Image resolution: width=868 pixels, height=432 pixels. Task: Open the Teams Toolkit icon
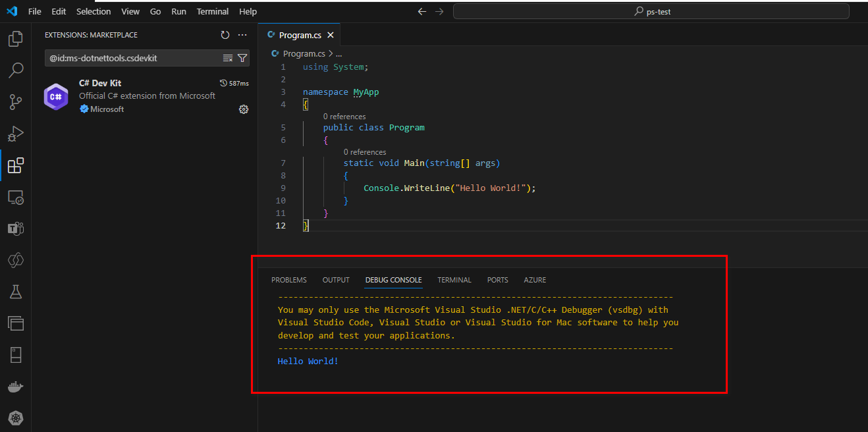tap(15, 229)
